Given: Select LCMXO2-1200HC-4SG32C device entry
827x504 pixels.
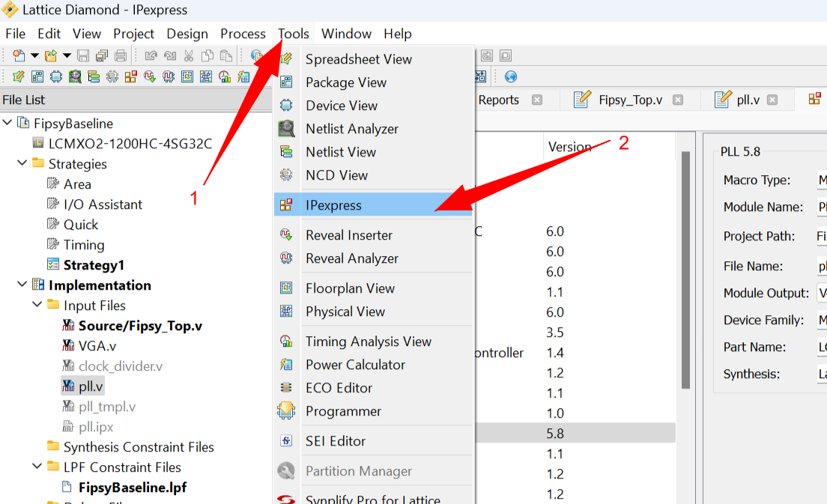Looking at the screenshot, I should point(130,143).
